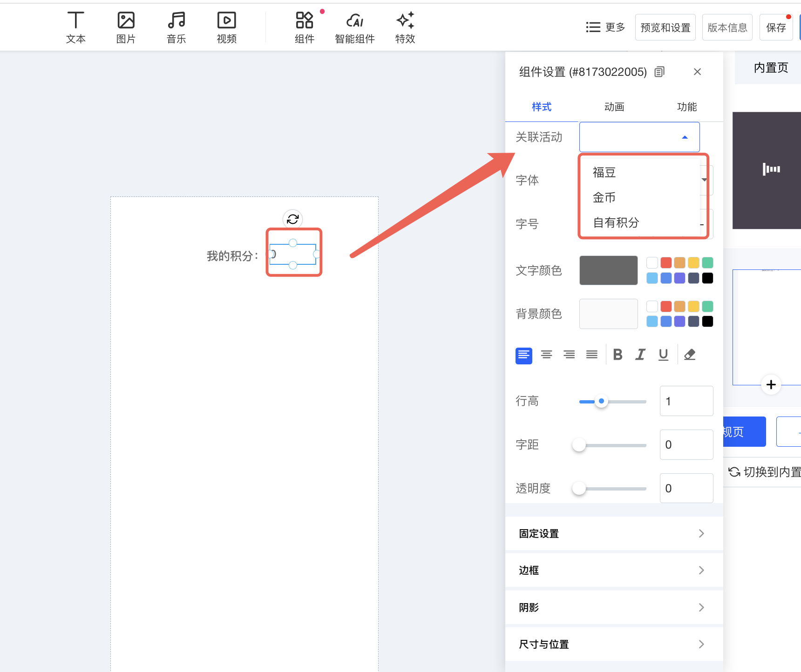Open the 图片 image tool
Viewport: 801px width, 672px height.
pos(126,27)
